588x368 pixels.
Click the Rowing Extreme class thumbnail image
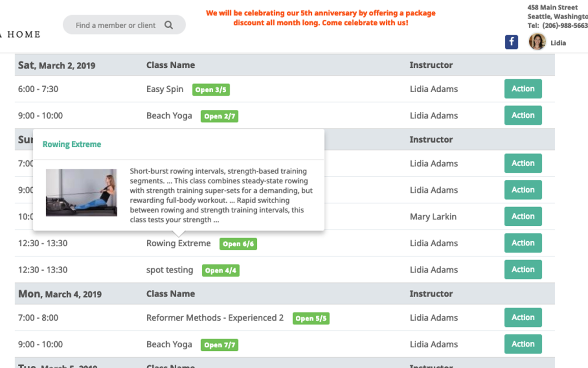[81, 193]
